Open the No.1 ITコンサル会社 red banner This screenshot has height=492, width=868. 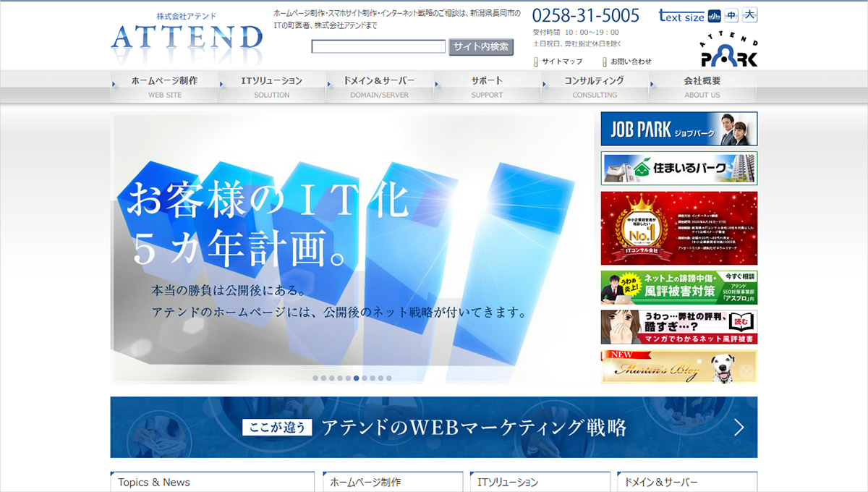tap(679, 228)
